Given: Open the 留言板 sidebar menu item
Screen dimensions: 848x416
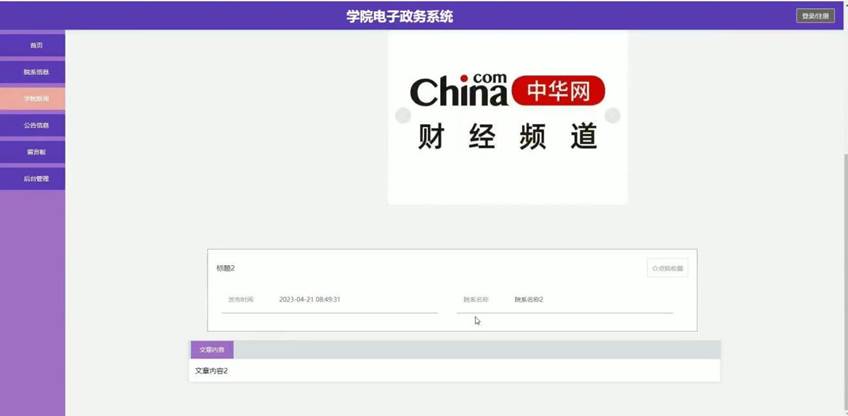Looking at the screenshot, I should (32, 152).
